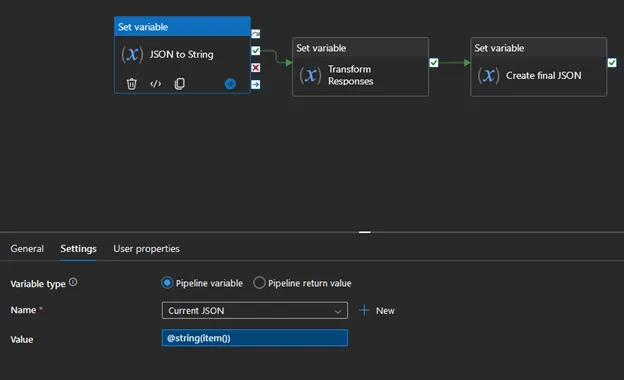
Task: Select Pipeline variable radio option
Action: [167, 283]
